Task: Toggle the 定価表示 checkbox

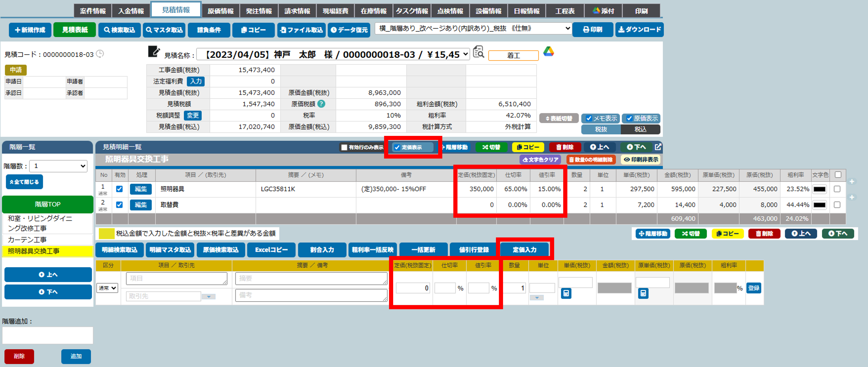Action: point(397,148)
